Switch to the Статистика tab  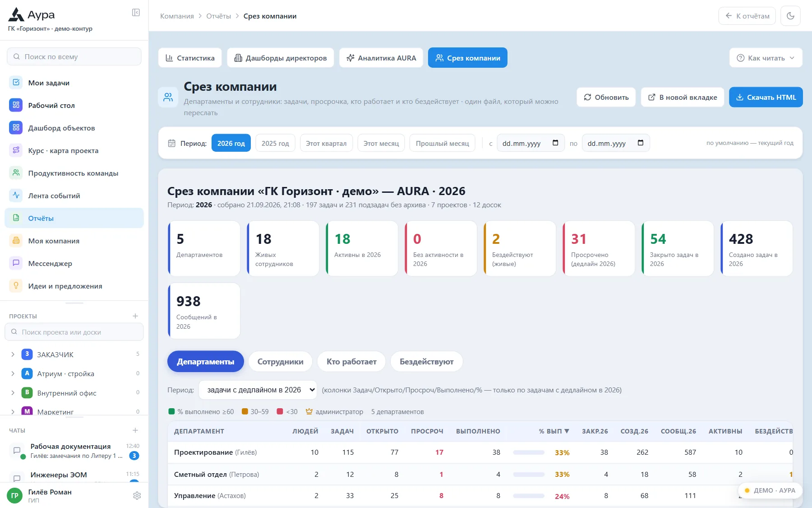[190, 58]
